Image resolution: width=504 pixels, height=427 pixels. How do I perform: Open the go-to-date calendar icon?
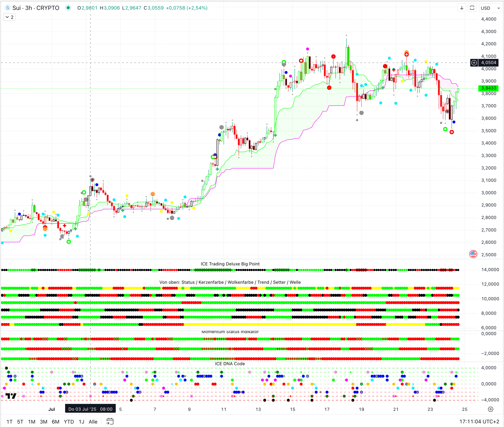(110, 421)
